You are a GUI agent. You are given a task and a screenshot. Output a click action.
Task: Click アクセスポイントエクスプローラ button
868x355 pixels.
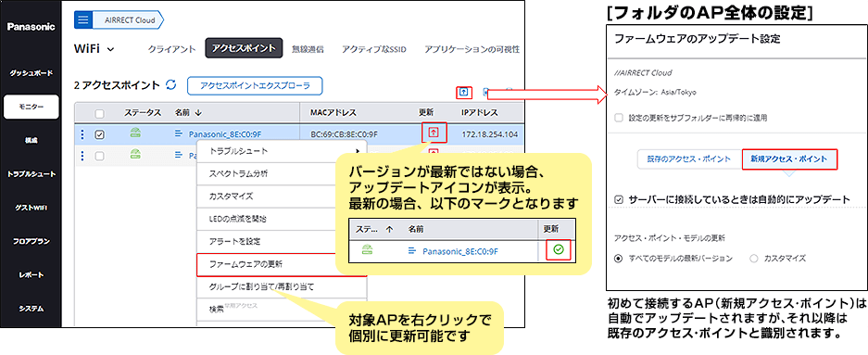tap(255, 85)
